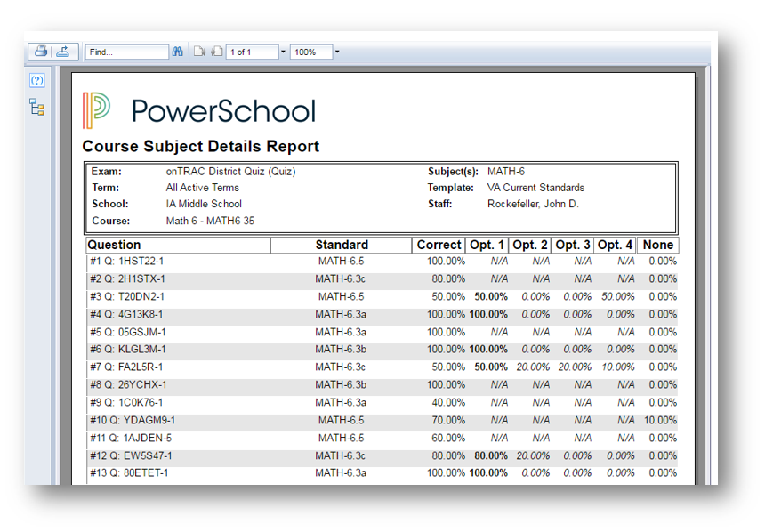Image resolution: width=765 pixels, height=532 pixels.
Task: Show the group tree panel icon
Action: pyautogui.click(x=37, y=107)
